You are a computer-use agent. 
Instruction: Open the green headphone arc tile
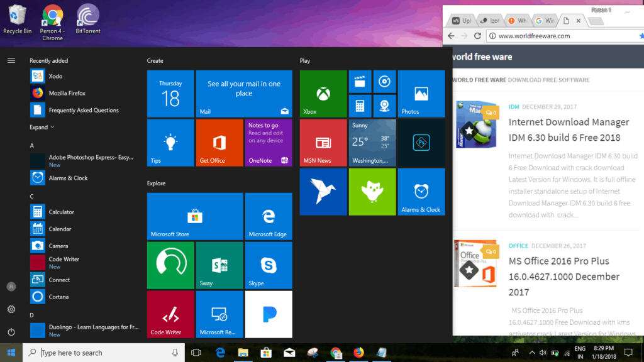pyautogui.click(x=170, y=265)
